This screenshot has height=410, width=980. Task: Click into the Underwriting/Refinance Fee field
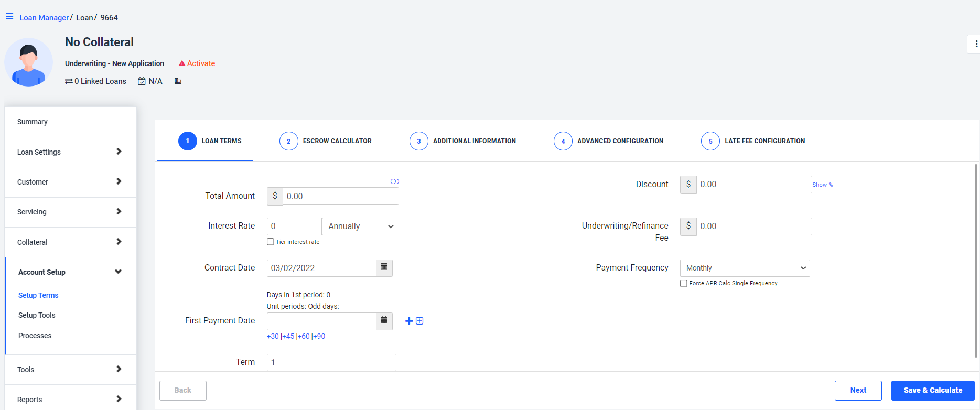[x=754, y=226]
